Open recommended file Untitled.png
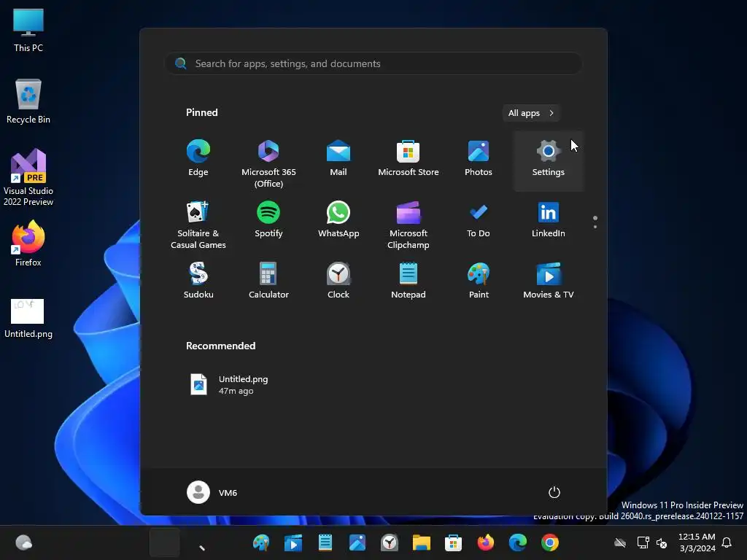 (230, 384)
